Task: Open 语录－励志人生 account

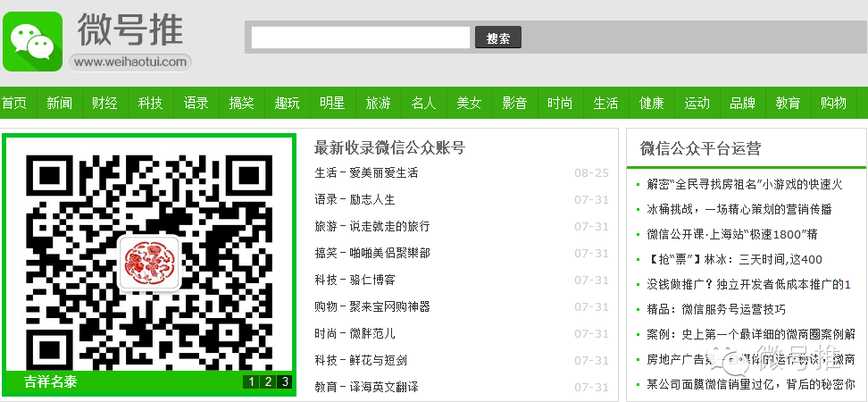Action: (355, 199)
